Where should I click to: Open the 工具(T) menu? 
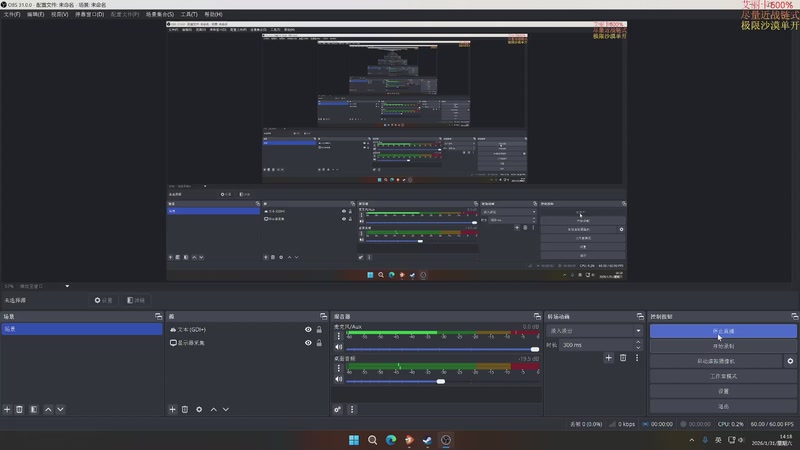point(189,14)
